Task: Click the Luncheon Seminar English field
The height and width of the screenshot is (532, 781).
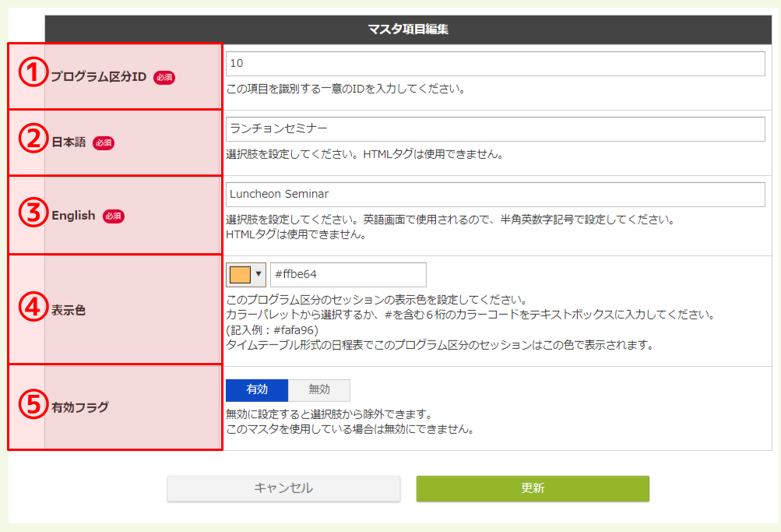Action: pyautogui.click(x=495, y=195)
